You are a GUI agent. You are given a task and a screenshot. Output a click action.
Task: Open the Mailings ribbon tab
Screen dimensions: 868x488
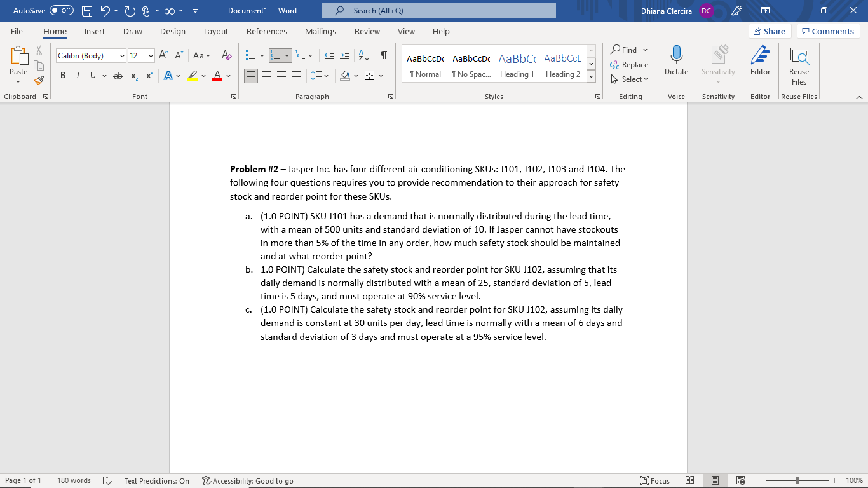click(320, 31)
